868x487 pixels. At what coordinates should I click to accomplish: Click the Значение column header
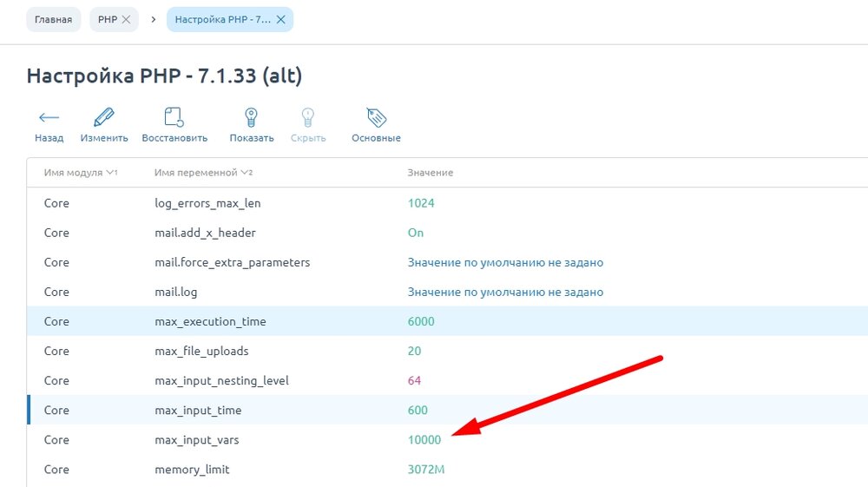click(431, 173)
